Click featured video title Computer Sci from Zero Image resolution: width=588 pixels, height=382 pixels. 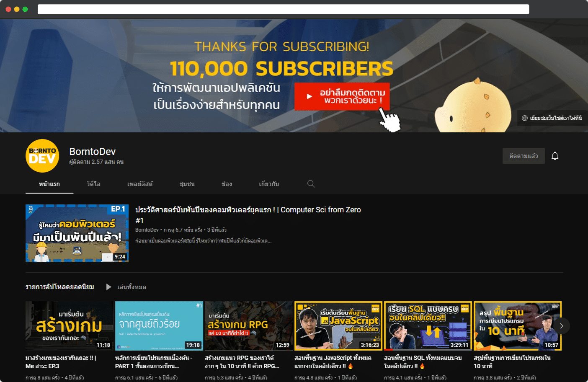pyautogui.click(x=248, y=215)
